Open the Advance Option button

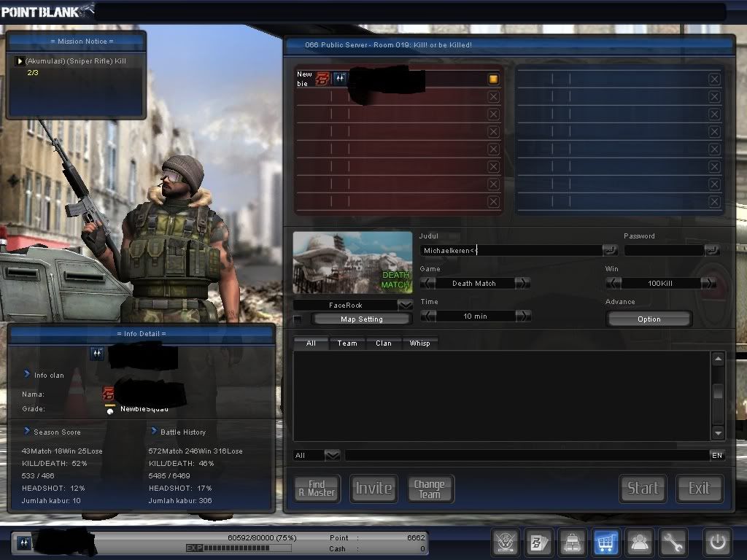tap(649, 319)
